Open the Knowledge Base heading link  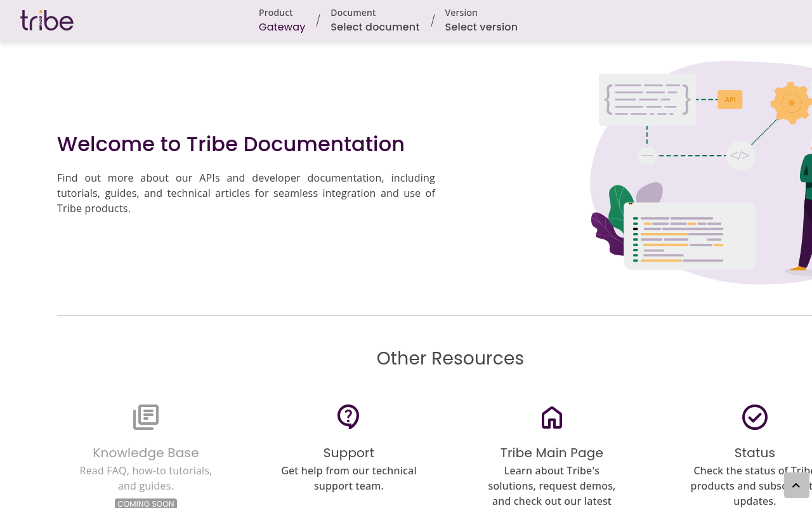pos(146,453)
